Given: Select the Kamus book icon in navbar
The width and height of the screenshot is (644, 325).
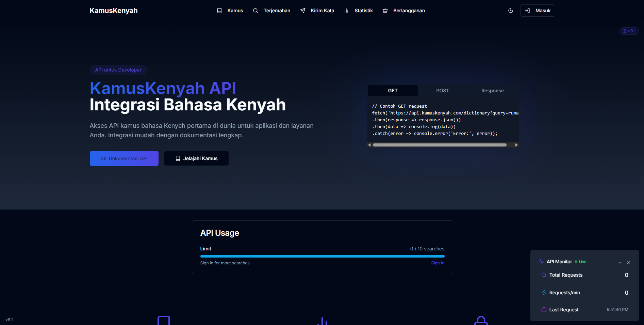Looking at the screenshot, I should [219, 11].
